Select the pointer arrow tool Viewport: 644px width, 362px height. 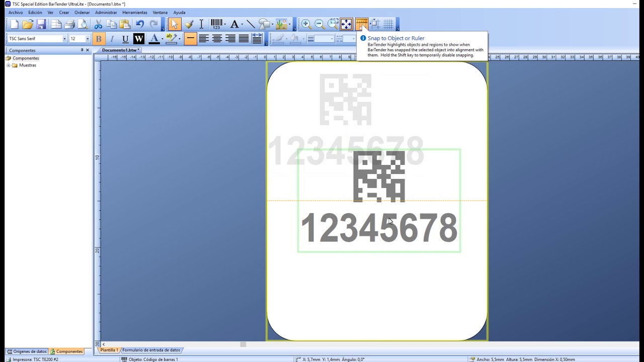pyautogui.click(x=175, y=24)
